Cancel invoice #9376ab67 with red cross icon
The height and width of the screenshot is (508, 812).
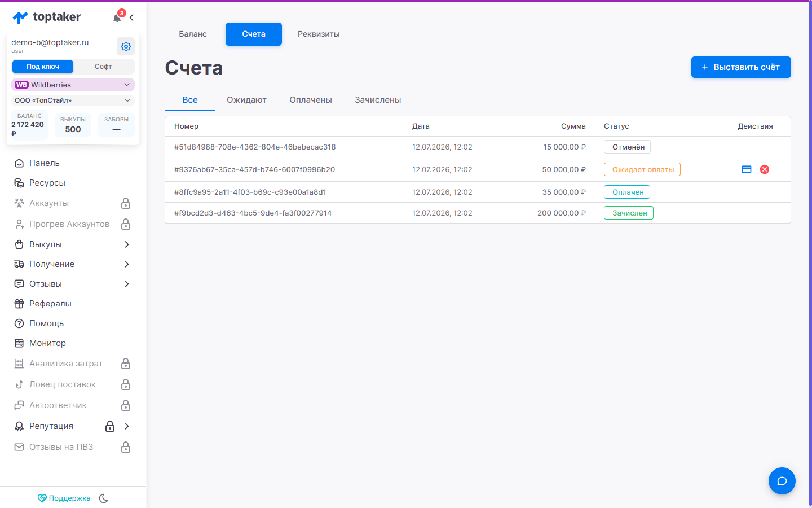765,169
